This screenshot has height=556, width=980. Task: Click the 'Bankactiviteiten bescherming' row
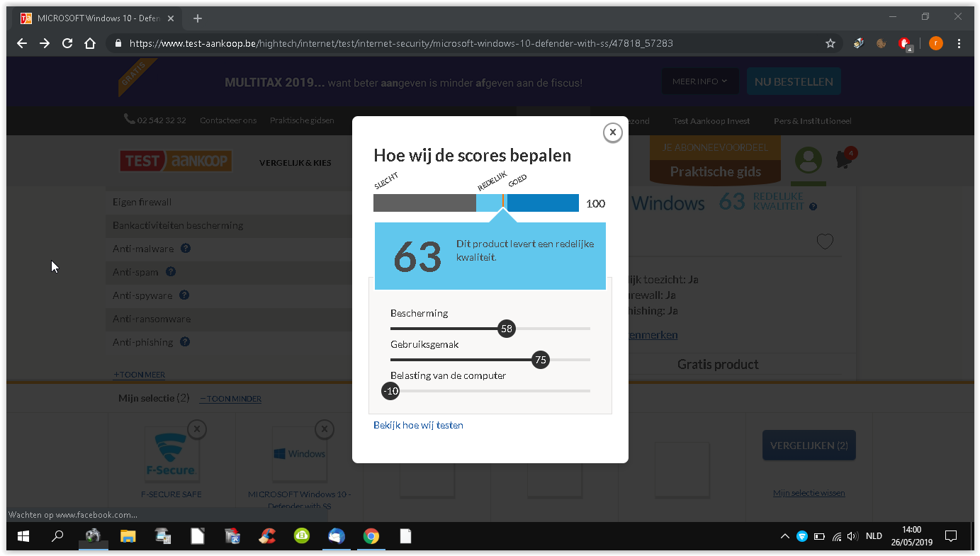(x=229, y=225)
